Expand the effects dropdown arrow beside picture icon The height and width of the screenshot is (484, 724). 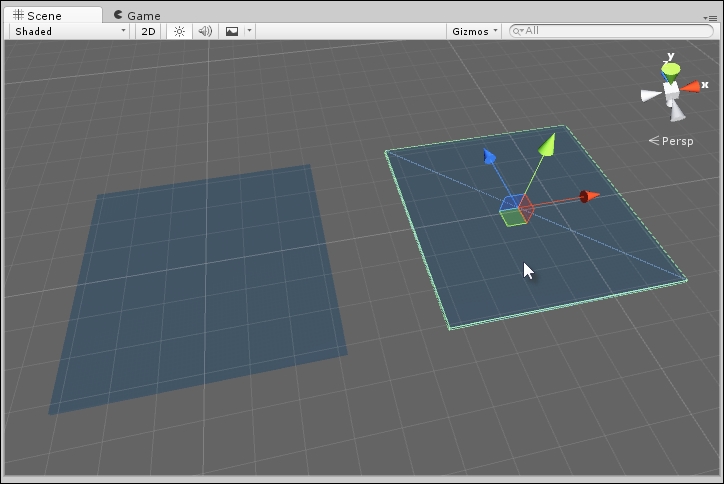click(x=249, y=31)
